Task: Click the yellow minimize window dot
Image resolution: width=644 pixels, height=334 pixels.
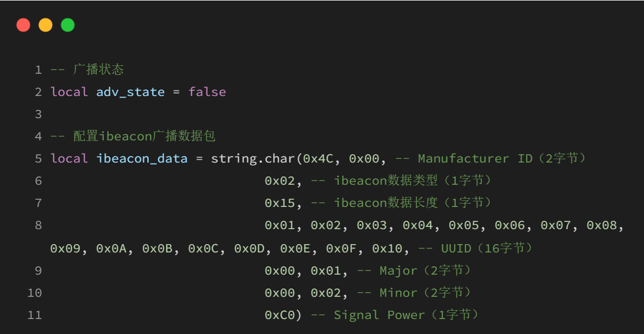Action: coord(46,25)
